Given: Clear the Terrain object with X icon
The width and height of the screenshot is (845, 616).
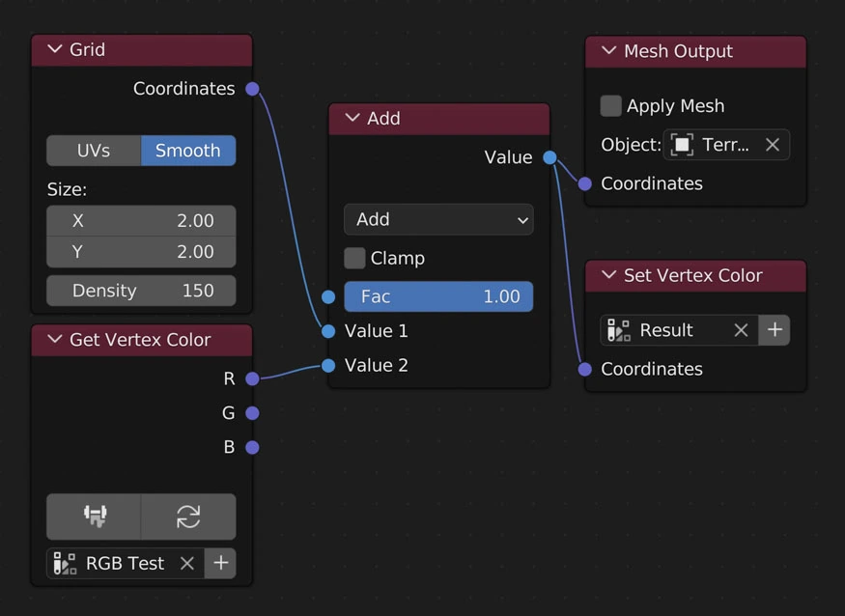Looking at the screenshot, I should pos(772,145).
